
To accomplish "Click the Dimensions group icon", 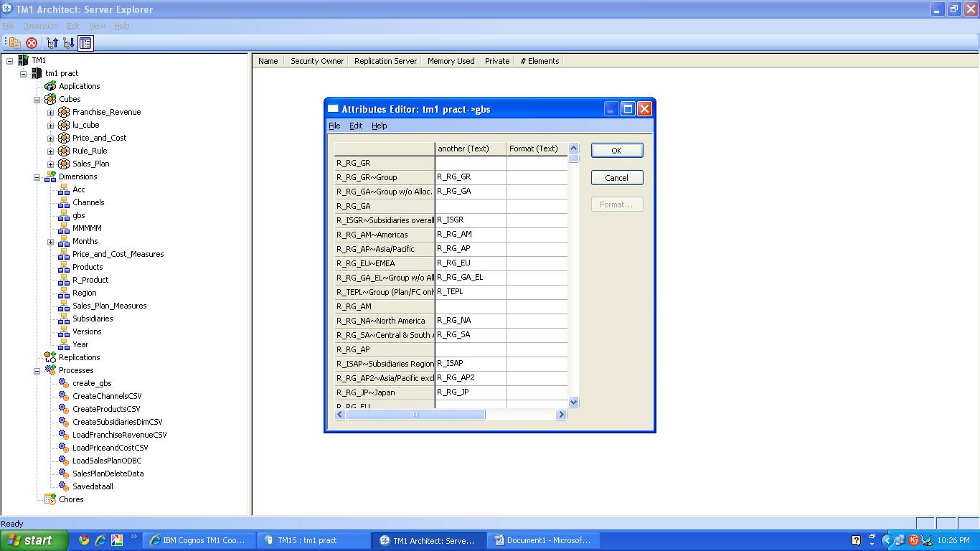I will coord(50,176).
